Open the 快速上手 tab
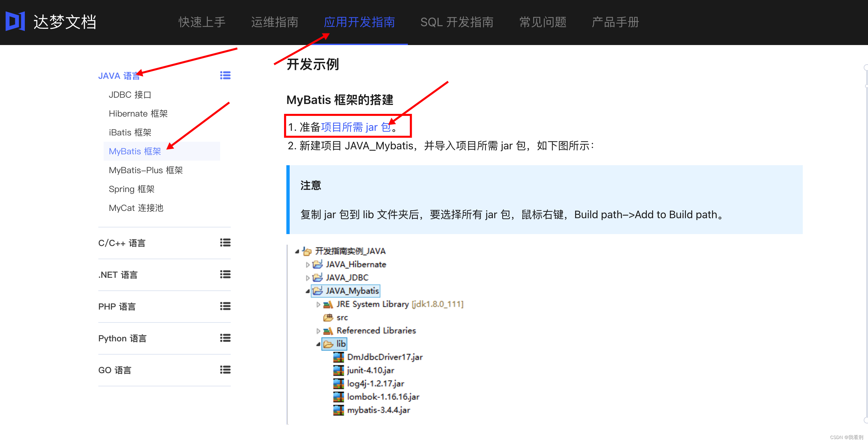Image resolution: width=868 pixels, height=443 pixels. (202, 22)
